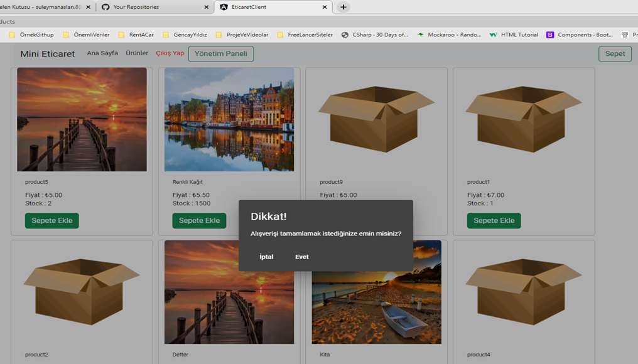Open product2 box image
The height and width of the screenshot is (364, 638).
pos(82,292)
